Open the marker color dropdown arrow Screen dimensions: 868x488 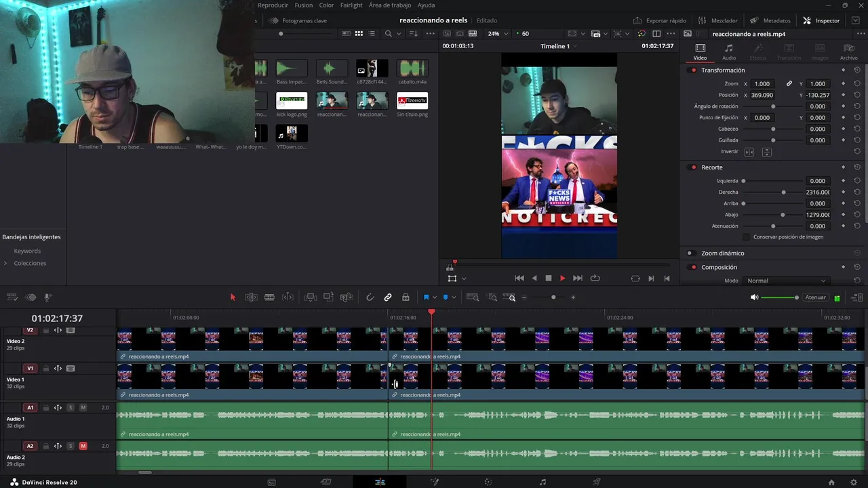click(454, 297)
